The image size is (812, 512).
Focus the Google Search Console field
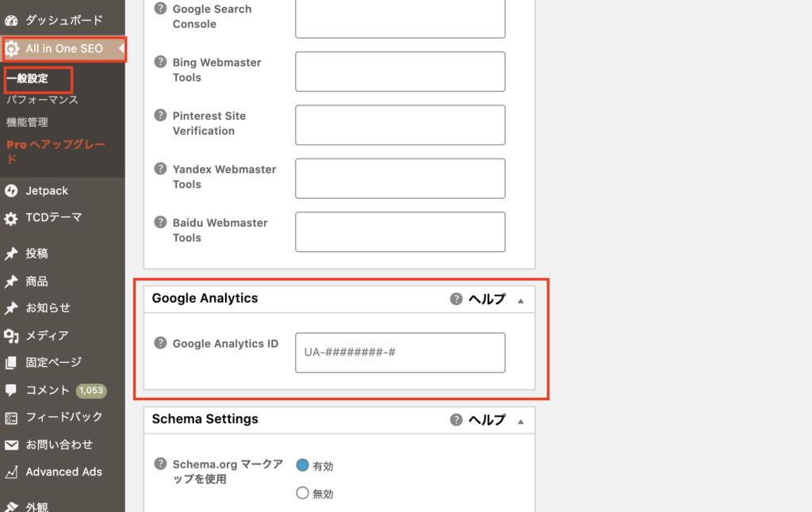pyautogui.click(x=400, y=19)
